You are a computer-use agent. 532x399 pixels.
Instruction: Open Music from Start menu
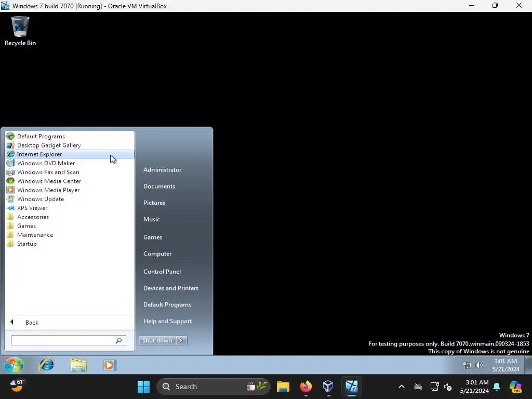click(151, 219)
